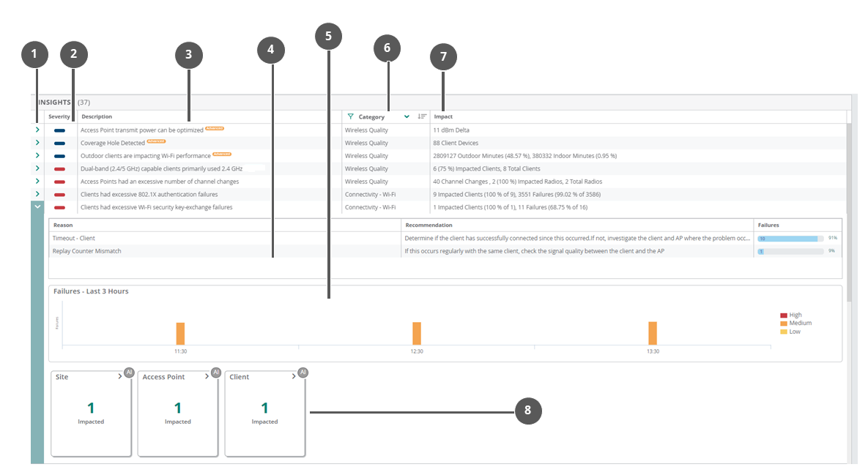Click the Impact column header
The image size is (868, 467).
[x=443, y=117]
